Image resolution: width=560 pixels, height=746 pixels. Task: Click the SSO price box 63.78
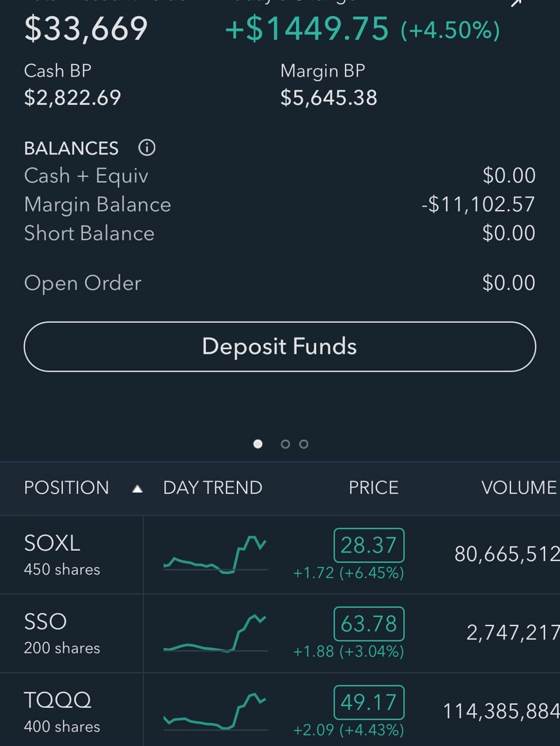click(369, 624)
